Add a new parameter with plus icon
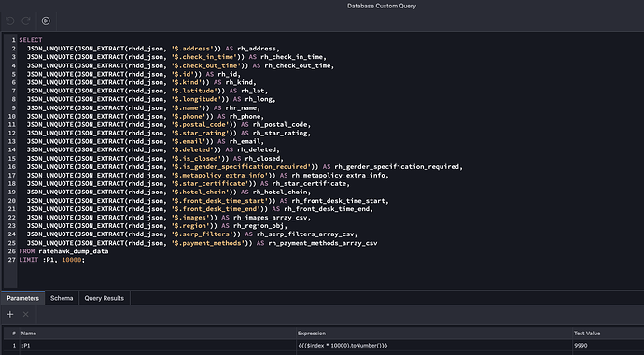Image resolution: width=644 pixels, height=355 pixels. point(10,314)
